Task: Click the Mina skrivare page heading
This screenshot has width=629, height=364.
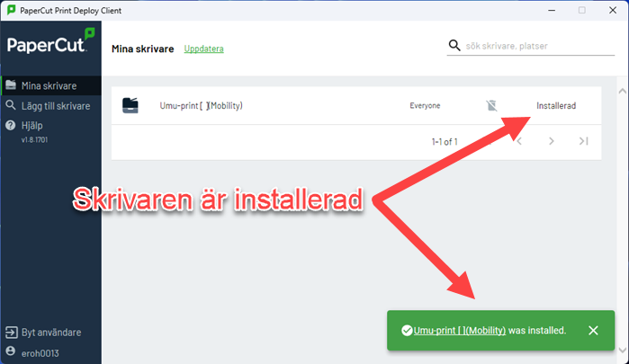Action: [143, 49]
